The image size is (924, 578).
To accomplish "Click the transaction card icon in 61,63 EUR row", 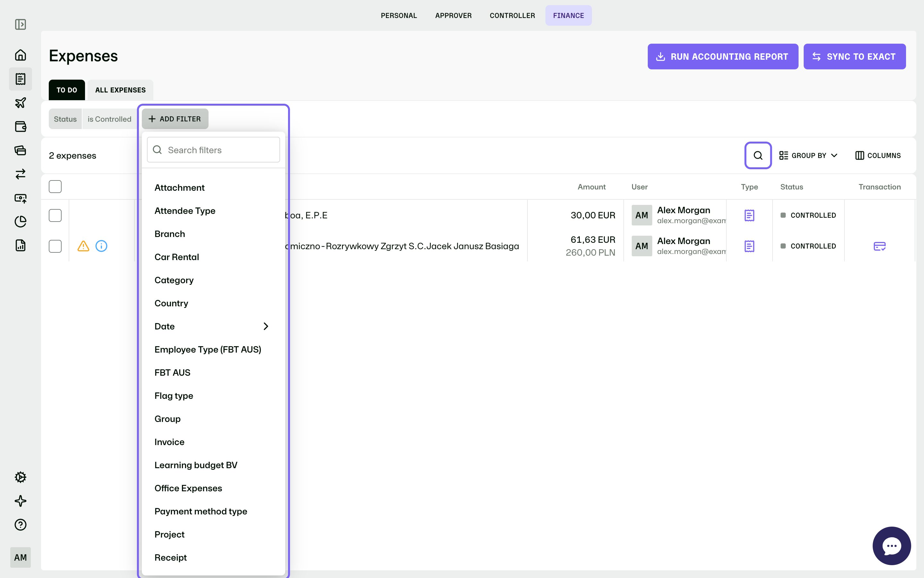I will pyautogui.click(x=879, y=246).
